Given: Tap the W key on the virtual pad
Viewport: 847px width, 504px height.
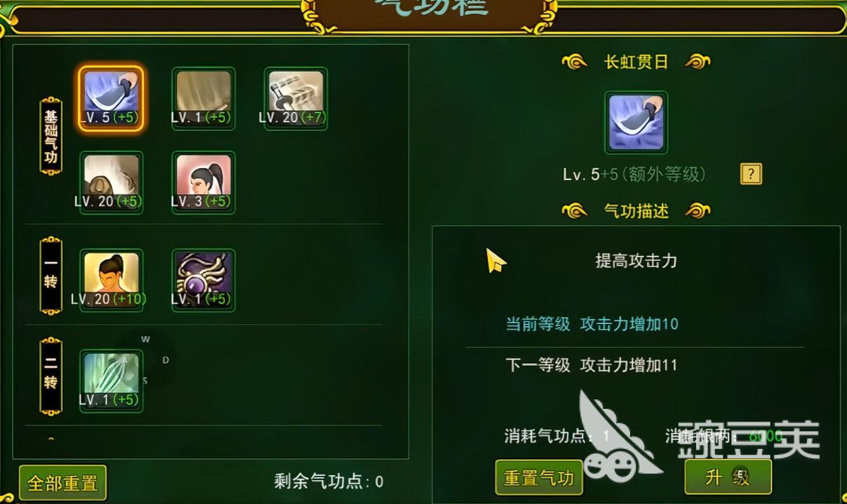Looking at the screenshot, I should [145, 339].
